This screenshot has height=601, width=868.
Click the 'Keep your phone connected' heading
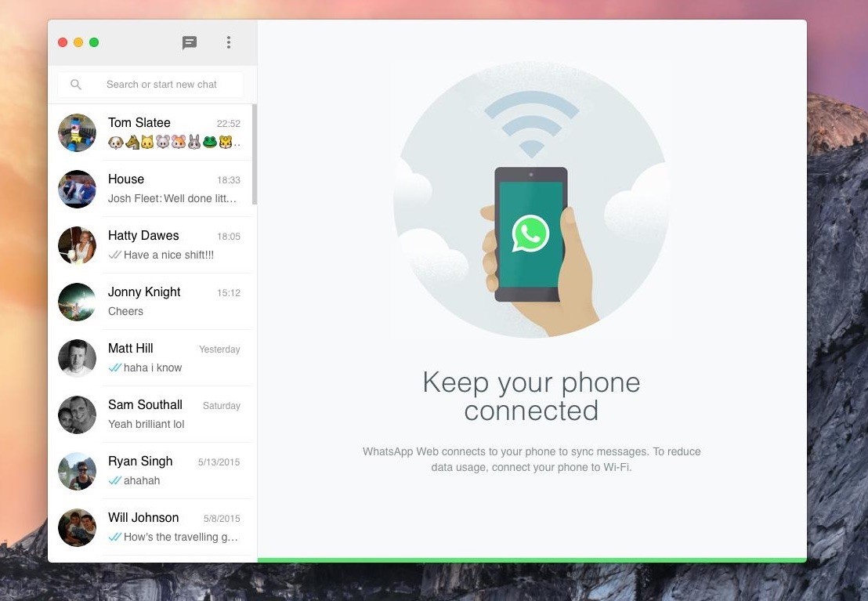click(x=531, y=396)
